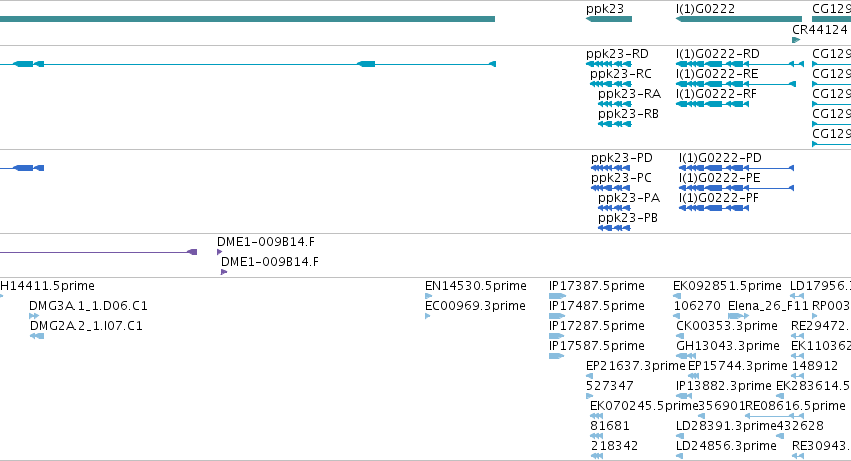Select the ppk23-RD transcript glyph
This screenshot has width=851, height=461.
[609, 64]
